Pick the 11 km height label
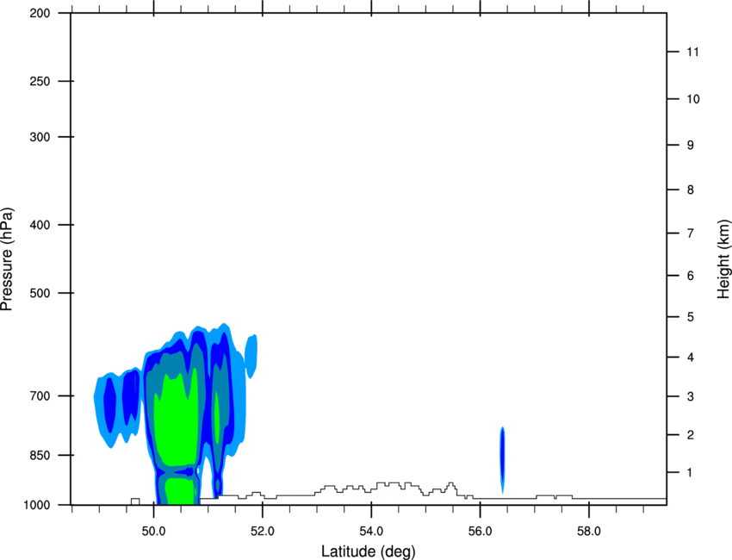 (x=692, y=52)
